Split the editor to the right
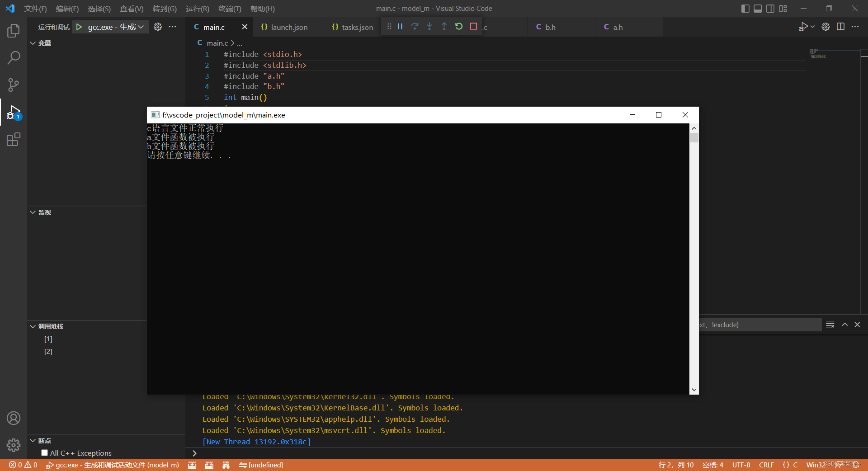Viewport: 868px width, 471px height. (x=840, y=27)
